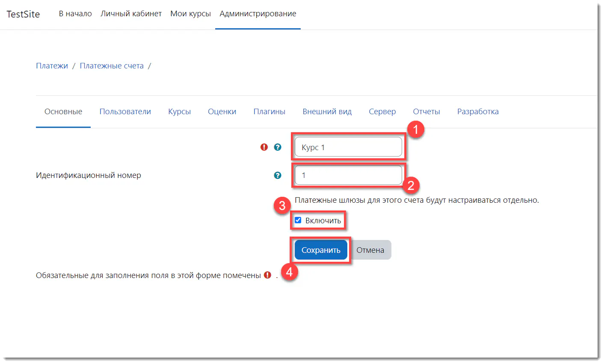
Task: Click the account name field containing Курс 1
Action: 348,147
